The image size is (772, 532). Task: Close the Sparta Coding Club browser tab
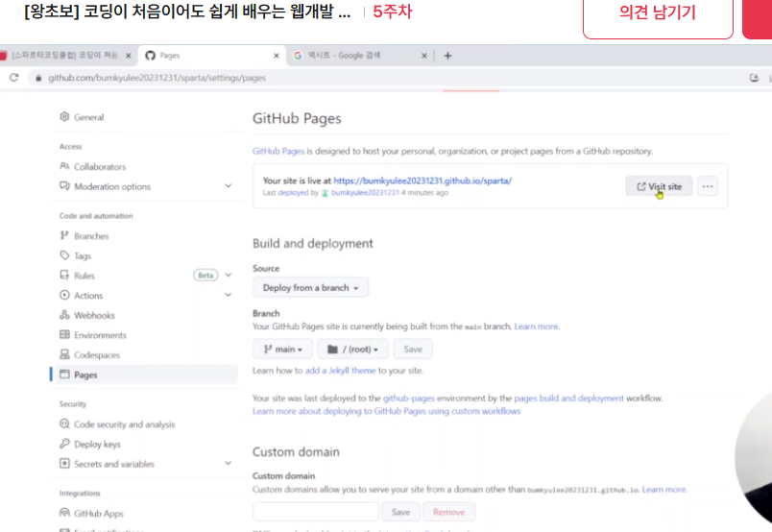tap(129, 56)
